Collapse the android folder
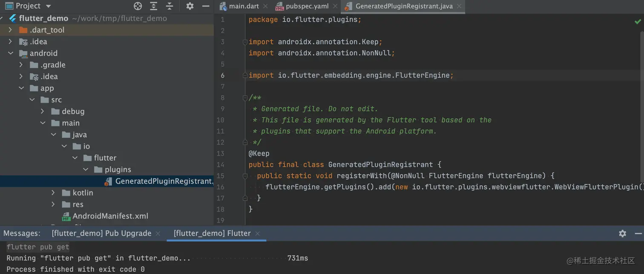 [11, 53]
